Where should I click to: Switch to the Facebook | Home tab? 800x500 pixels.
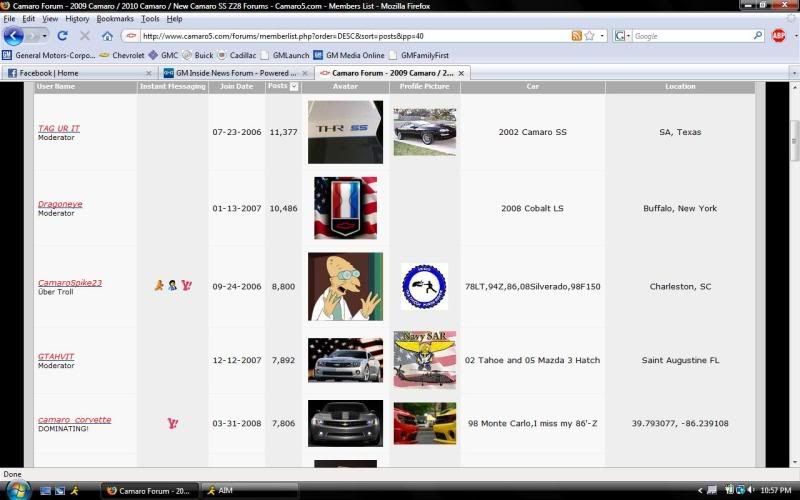click(x=75, y=73)
